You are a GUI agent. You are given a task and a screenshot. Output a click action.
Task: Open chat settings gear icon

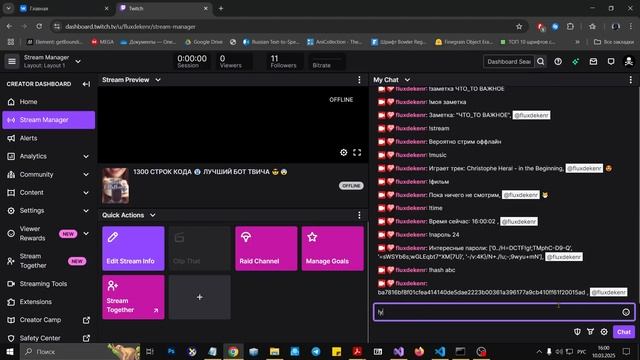tap(604, 332)
